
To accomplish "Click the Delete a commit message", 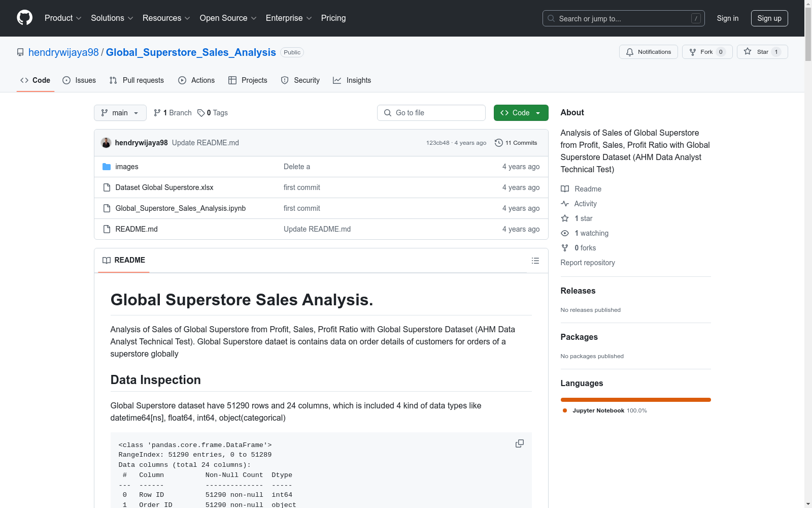I will coord(297,167).
